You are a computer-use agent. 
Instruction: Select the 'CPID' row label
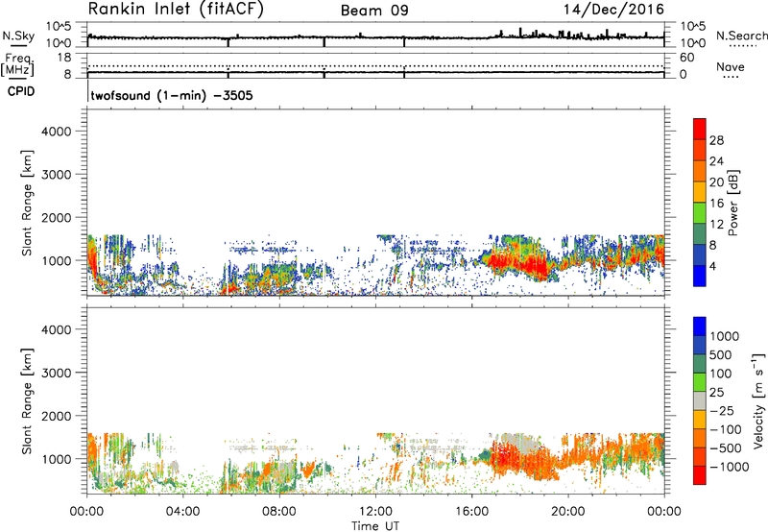21,91
